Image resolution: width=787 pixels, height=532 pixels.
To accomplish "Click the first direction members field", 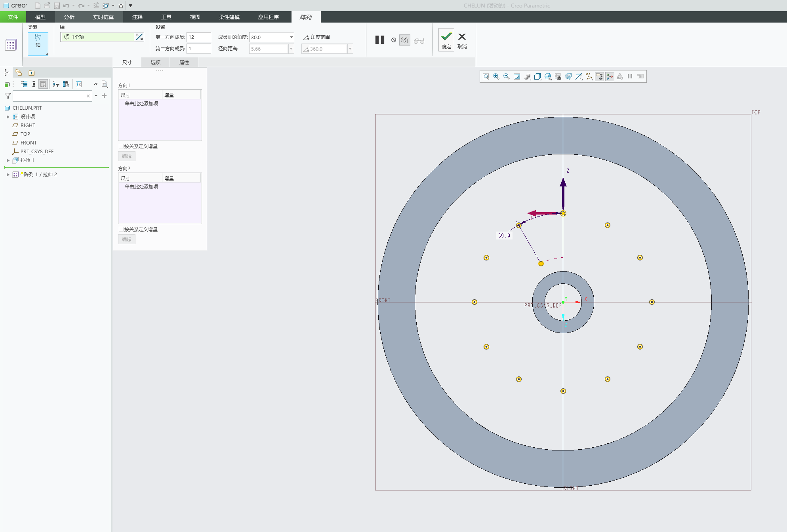I will [198, 37].
